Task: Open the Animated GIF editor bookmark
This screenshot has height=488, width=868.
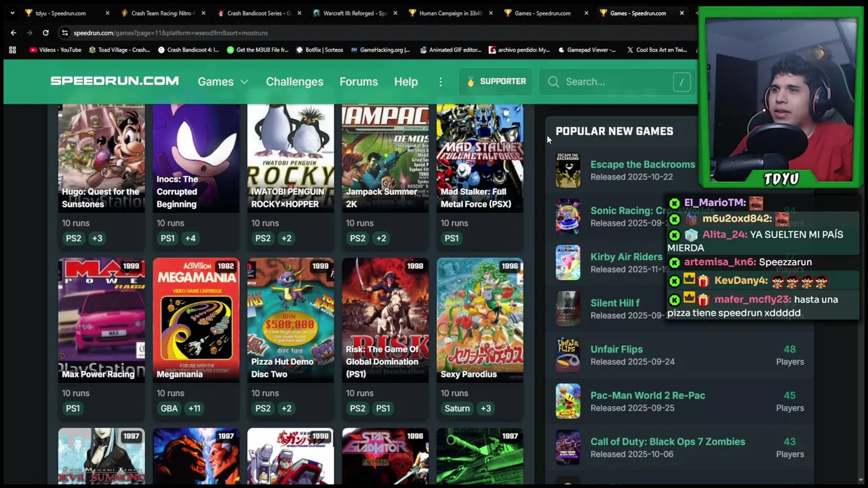Action: coord(450,49)
